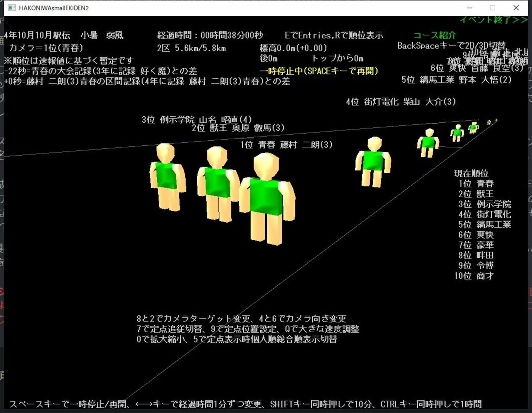Click the カメラ=1位(青春) camera indicator
This screenshot has height=413, width=532.
click(x=47, y=48)
